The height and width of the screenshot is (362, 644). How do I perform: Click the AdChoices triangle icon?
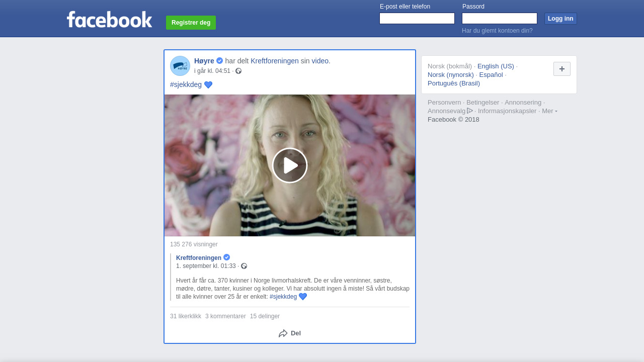click(x=470, y=111)
